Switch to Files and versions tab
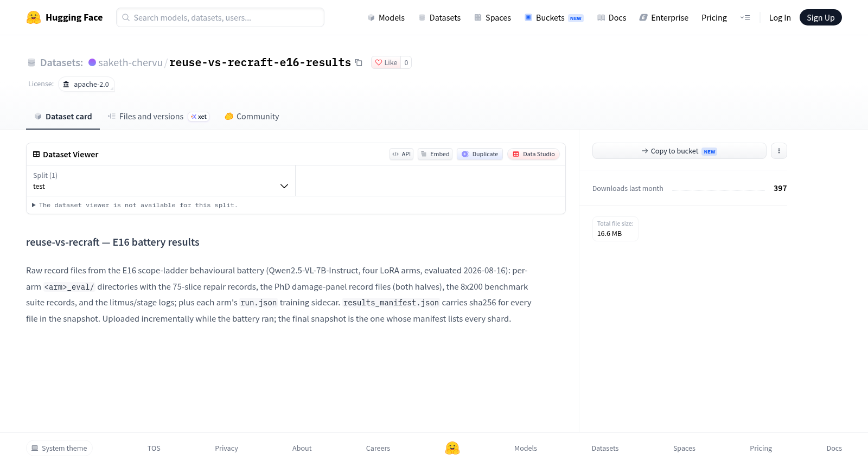Image resolution: width=868 pixels, height=467 pixels. point(158,117)
